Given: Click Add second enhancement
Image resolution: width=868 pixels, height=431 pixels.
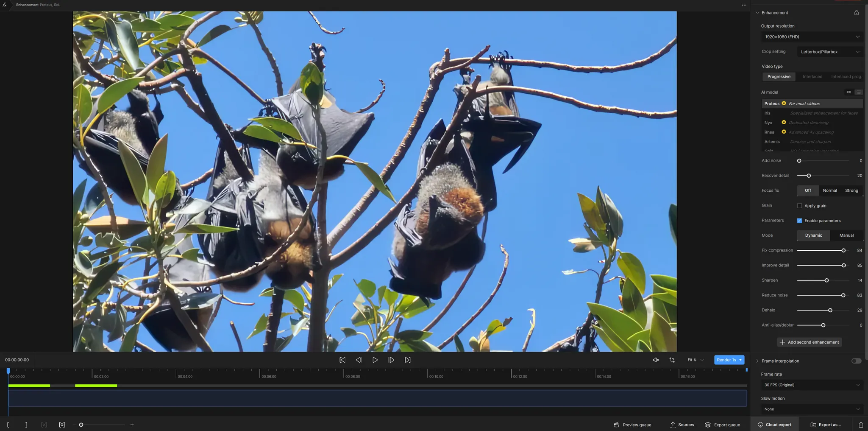Looking at the screenshot, I should coord(809,342).
